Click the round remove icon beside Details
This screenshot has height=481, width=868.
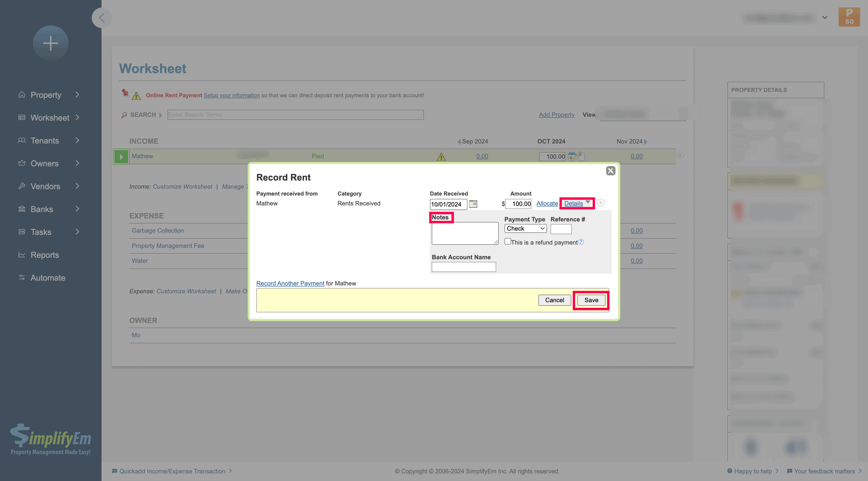click(x=600, y=203)
